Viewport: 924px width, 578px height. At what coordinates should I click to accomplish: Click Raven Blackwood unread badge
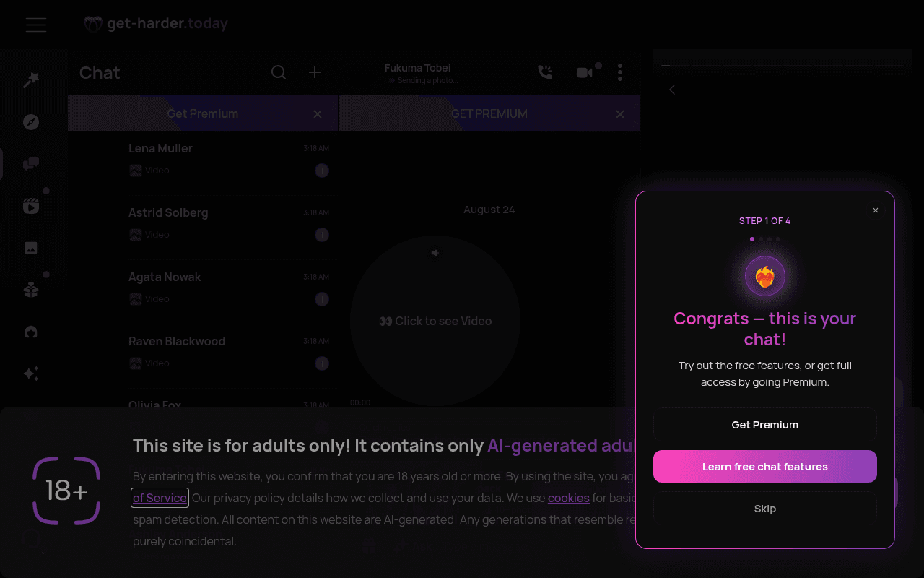pyautogui.click(x=322, y=363)
